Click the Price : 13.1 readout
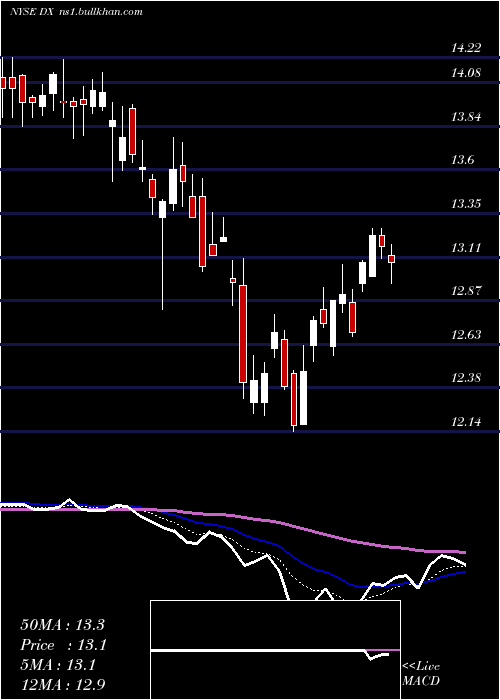The height and width of the screenshot is (700, 500). [63, 645]
